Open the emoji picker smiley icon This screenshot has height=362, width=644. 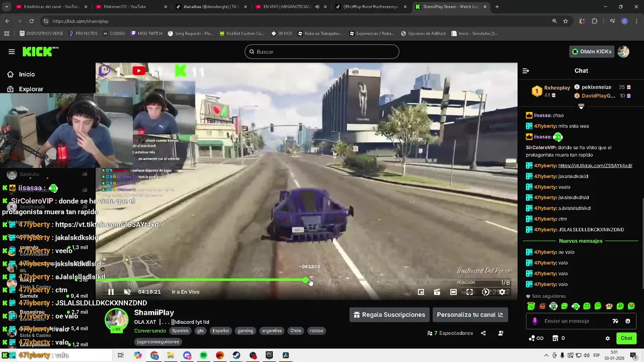point(628,321)
